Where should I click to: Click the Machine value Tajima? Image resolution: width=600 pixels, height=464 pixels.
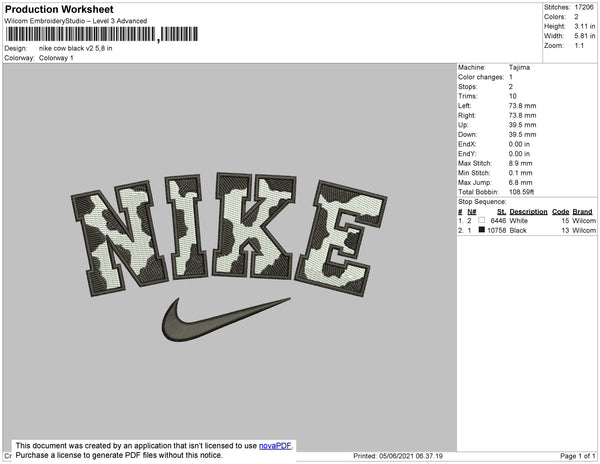[519, 68]
